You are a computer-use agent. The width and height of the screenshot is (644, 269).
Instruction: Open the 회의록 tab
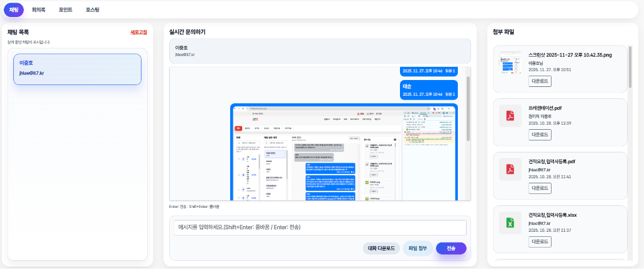(38, 10)
